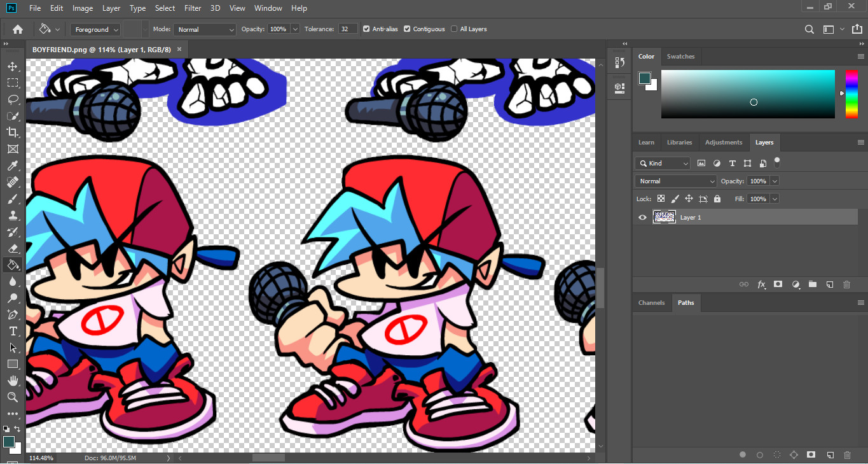The image size is (868, 464).
Task: Choose the Type tool
Action: (x=13, y=331)
